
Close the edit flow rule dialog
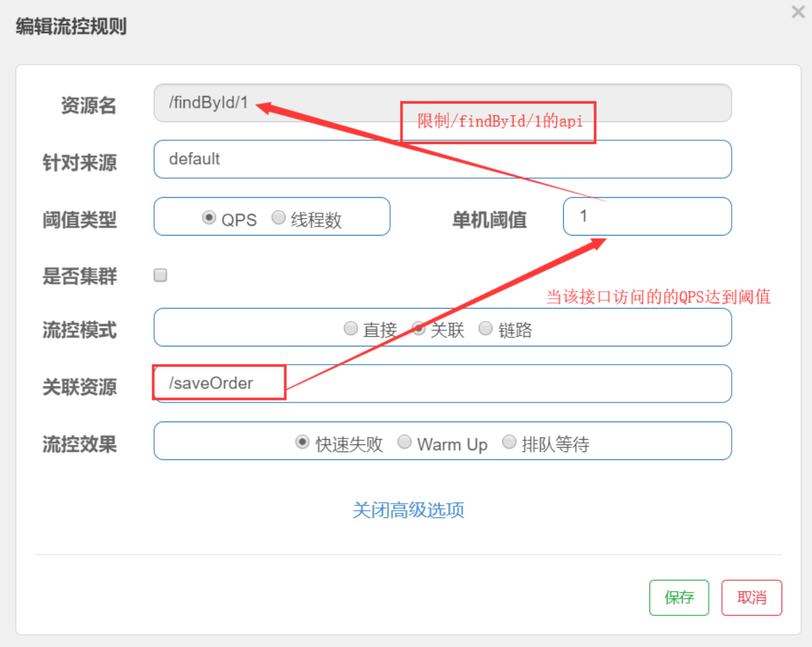[x=798, y=12]
